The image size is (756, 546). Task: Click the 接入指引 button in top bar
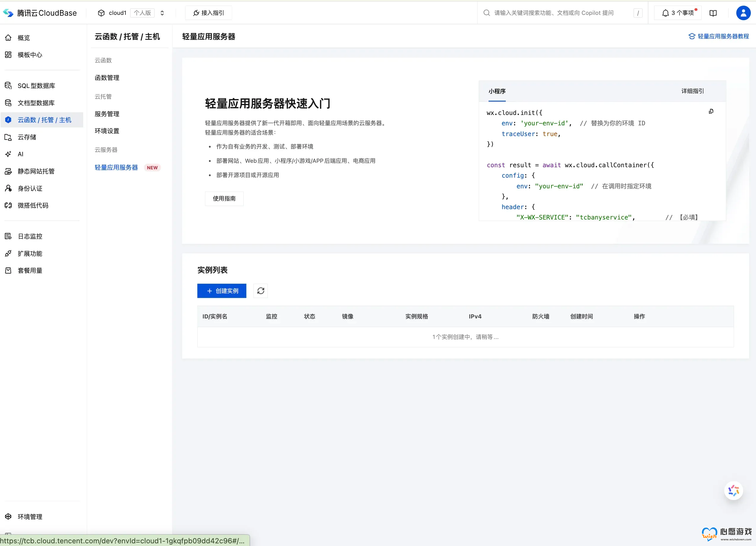(208, 13)
